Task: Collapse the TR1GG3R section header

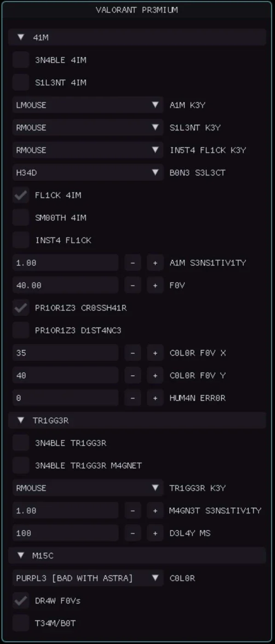Action: click(x=137, y=420)
